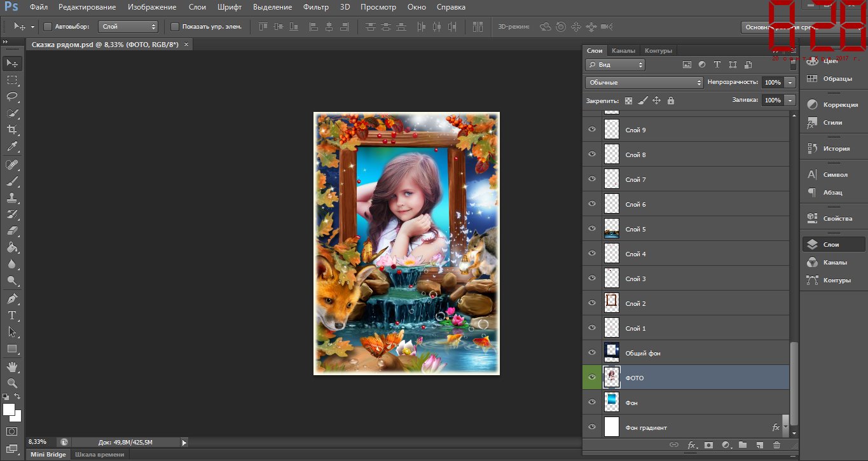Open the Фильтр menu
The height and width of the screenshot is (461, 868).
tap(316, 7)
